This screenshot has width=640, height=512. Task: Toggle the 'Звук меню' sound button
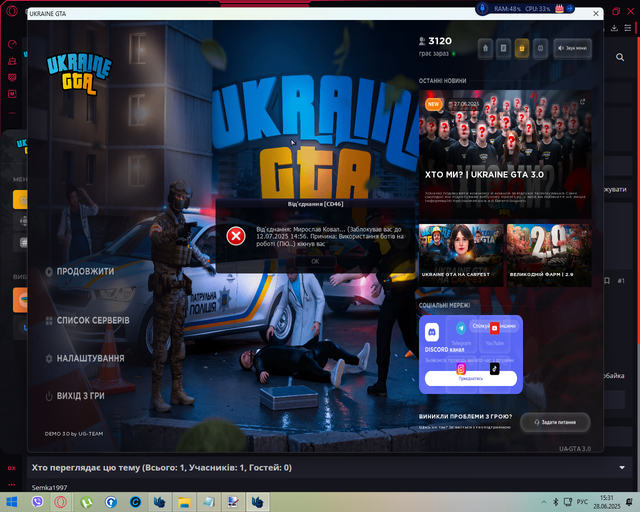pos(572,49)
